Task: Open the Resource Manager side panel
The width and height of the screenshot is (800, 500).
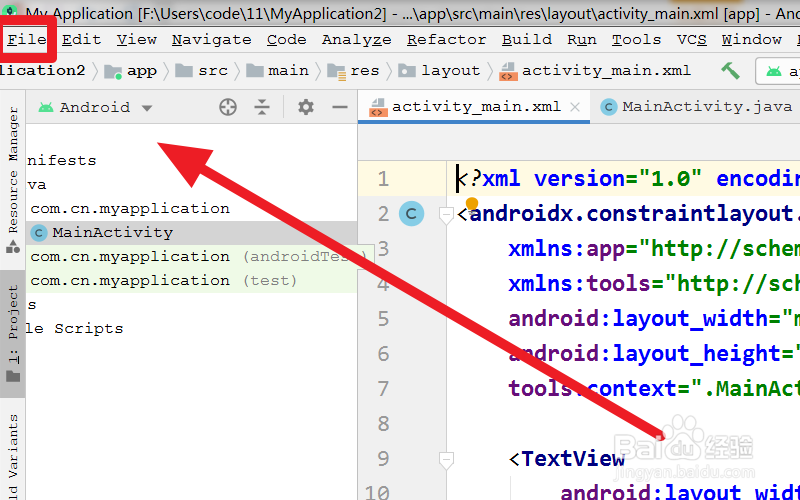Action: 13,180
